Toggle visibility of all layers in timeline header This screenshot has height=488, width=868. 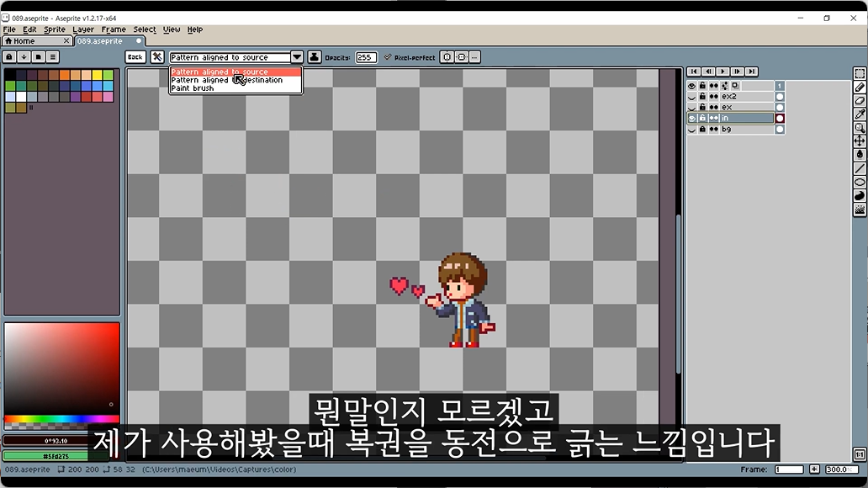click(692, 86)
